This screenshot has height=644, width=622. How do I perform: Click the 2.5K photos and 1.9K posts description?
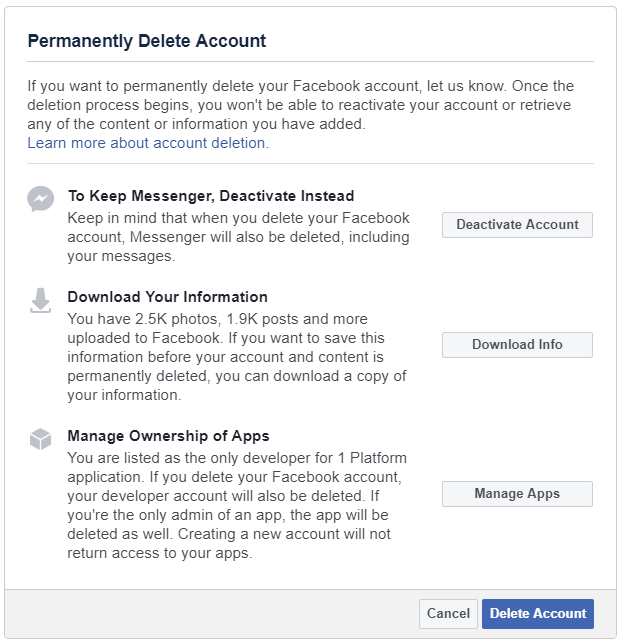[x=237, y=357]
